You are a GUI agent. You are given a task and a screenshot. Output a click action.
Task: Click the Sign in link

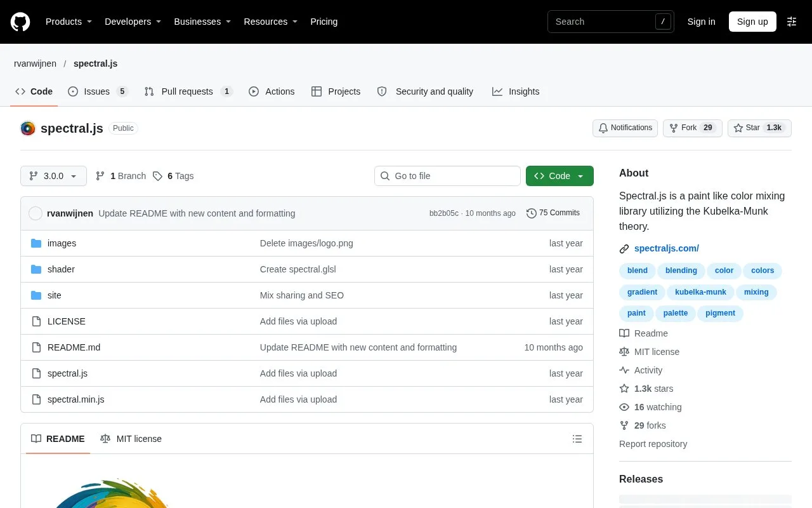click(x=701, y=22)
